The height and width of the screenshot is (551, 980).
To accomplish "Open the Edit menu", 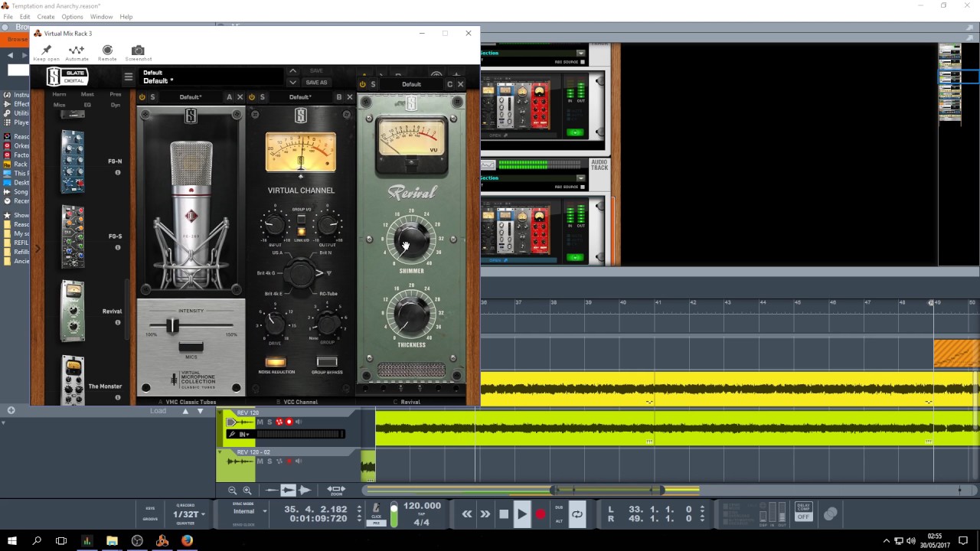I will [24, 16].
